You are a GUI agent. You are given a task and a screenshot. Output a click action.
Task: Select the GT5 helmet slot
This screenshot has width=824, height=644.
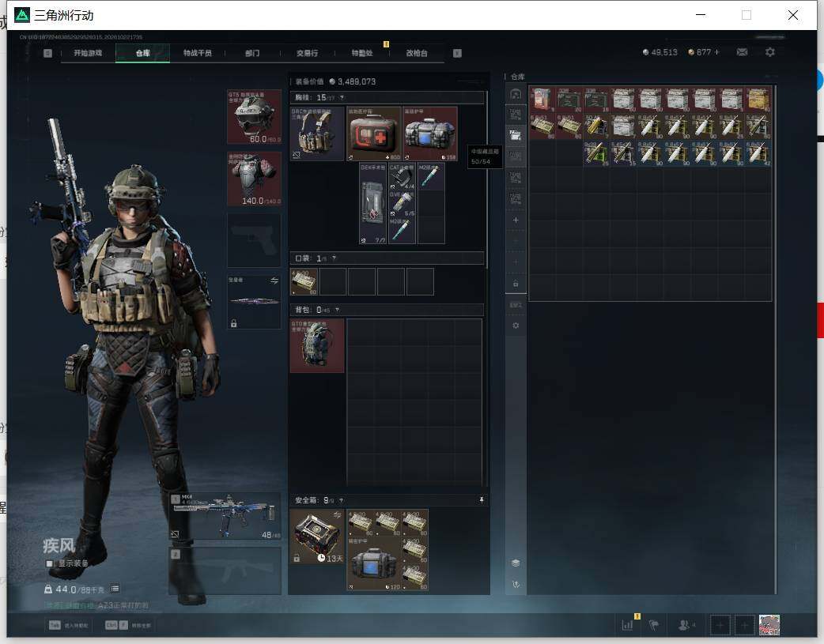254,117
